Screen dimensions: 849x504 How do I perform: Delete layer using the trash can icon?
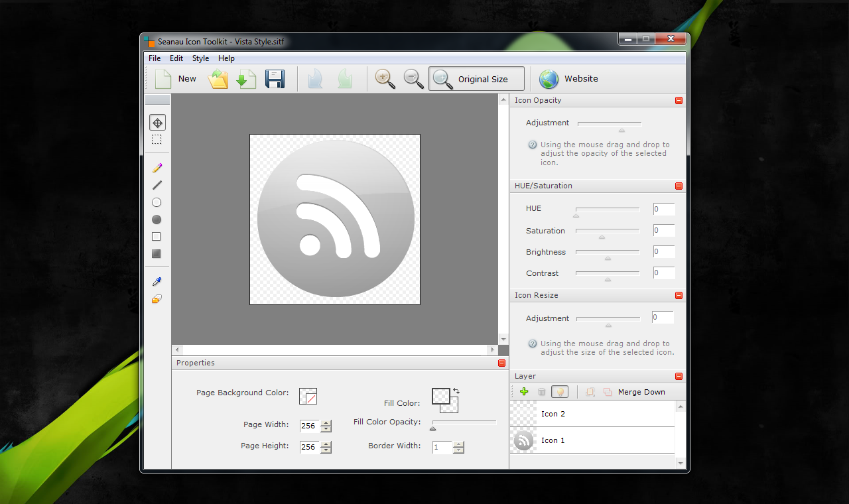pos(542,392)
